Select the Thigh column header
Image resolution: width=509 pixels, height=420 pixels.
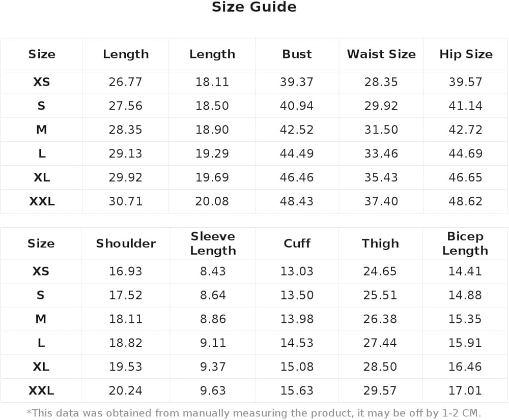(x=380, y=244)
